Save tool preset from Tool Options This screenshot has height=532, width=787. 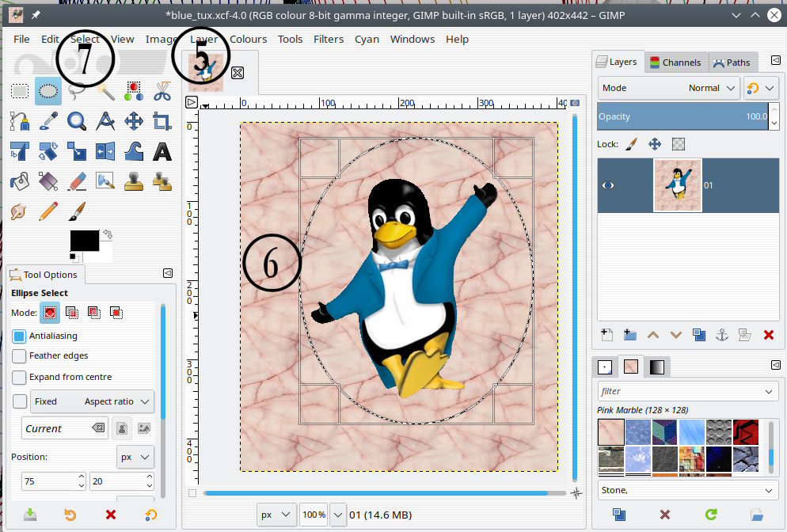click(x=30, y=515)
